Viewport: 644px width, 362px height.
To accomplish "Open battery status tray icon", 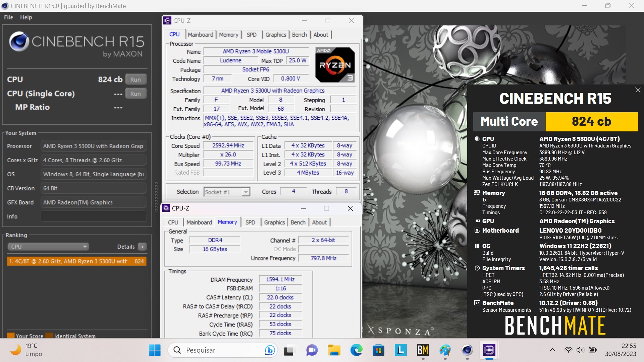I will tap(592, 350).
